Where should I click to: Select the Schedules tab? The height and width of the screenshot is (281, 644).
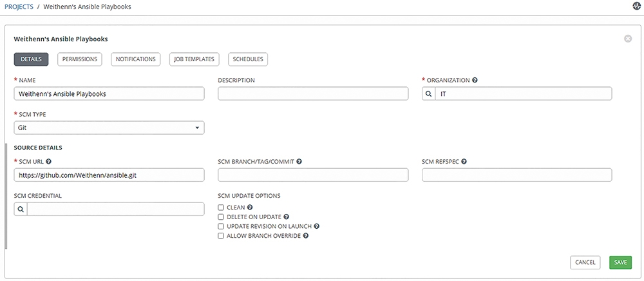click(x=248, y=59)
